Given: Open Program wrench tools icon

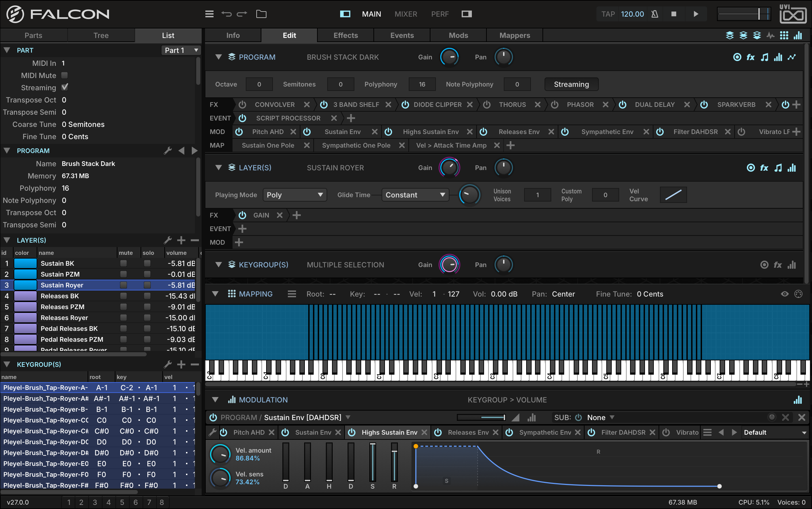Looking at the screenshot, I should tap(168, 151).
